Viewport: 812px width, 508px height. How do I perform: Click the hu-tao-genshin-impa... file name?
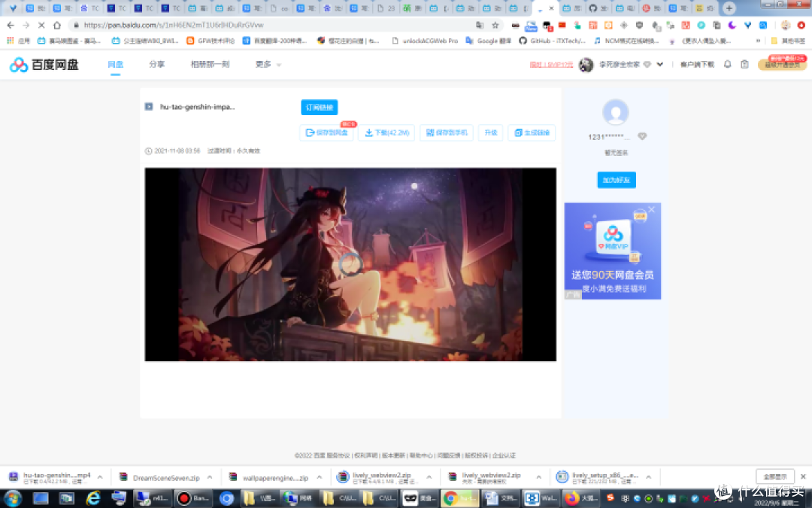[x=197, y=107]
